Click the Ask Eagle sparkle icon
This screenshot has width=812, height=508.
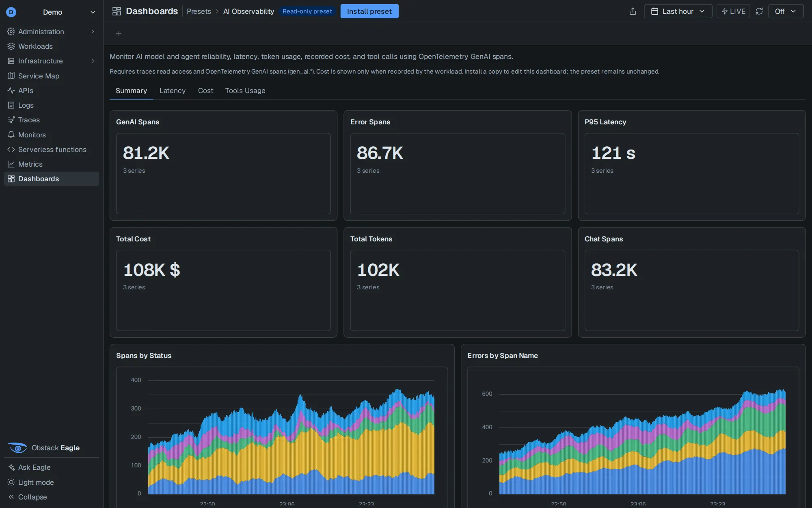click(11, 467)
